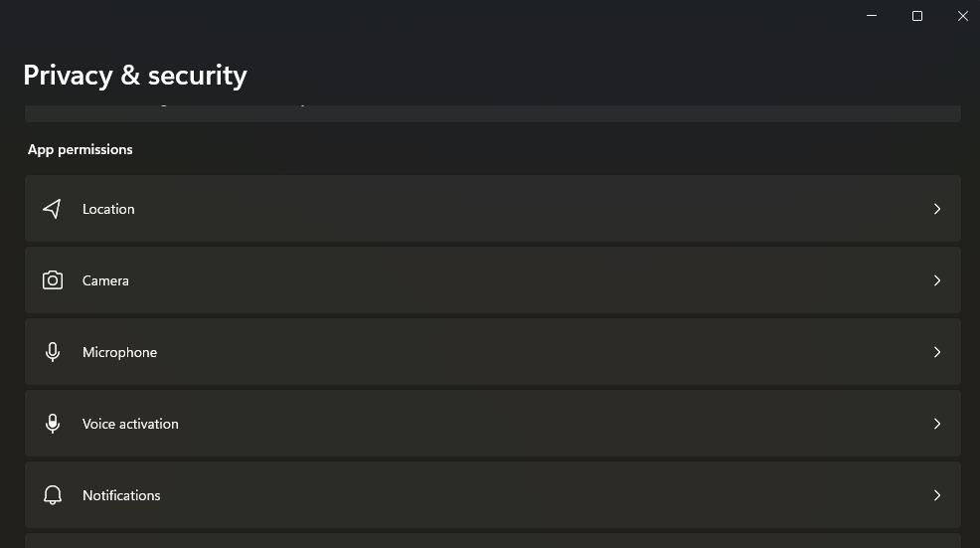980x548 pixels.
Task: Close the Settings window
Action: (x=962, y=16)
